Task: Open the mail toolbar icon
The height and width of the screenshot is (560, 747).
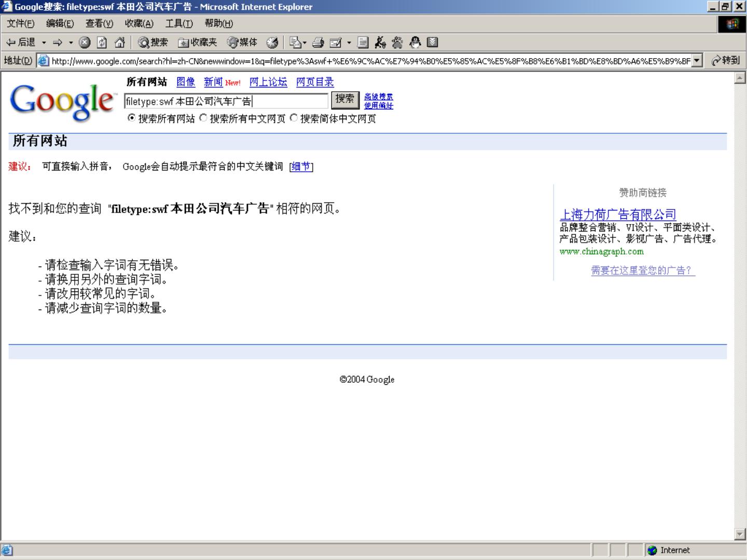Action: click(x=295, y=43)
